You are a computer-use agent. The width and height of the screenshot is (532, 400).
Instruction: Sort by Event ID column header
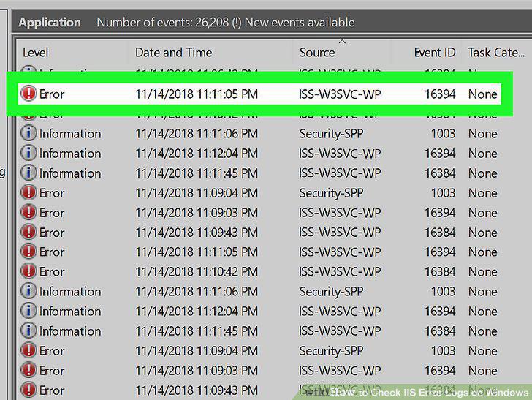[x=435, y=53]
